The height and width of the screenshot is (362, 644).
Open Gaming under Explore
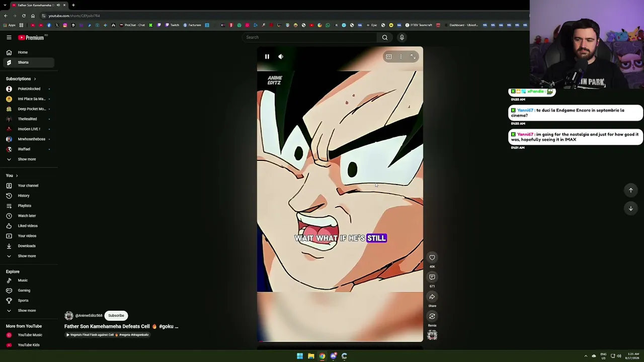click(28, 291)
